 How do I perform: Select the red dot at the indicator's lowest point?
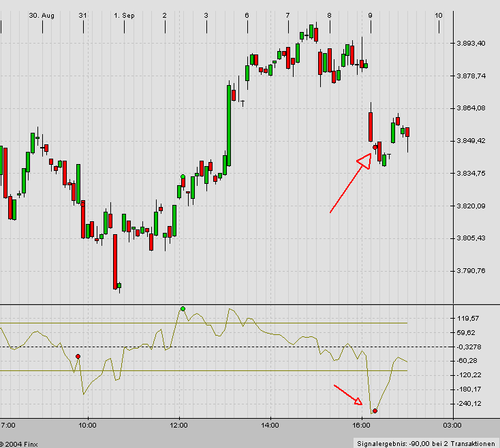tap(375, 411)
